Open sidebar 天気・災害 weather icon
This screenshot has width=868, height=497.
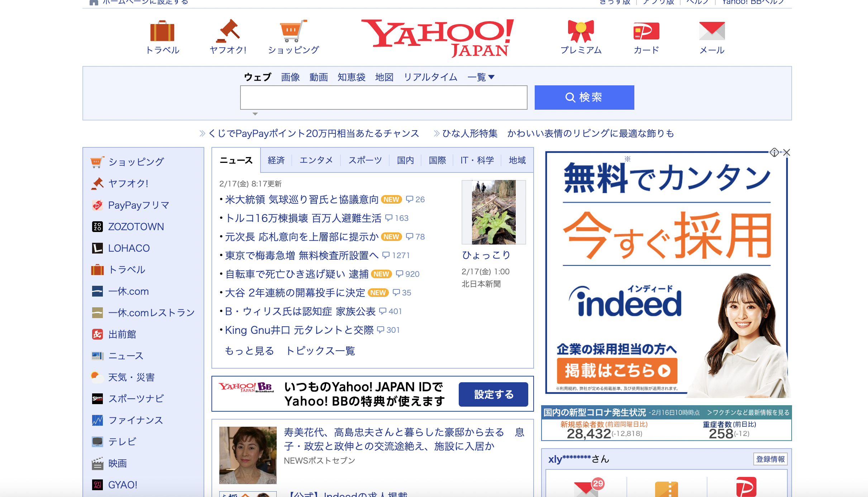[97, 377]
